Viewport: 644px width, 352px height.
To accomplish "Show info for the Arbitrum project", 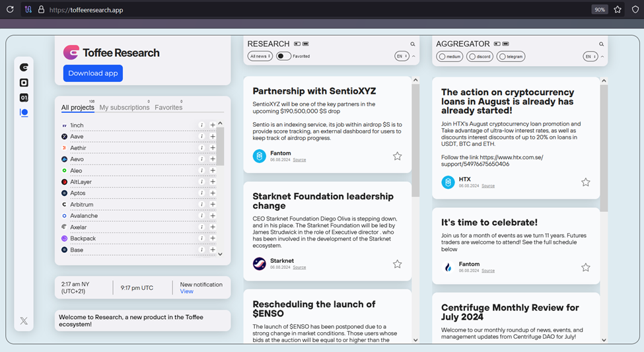I will (201, 204).
